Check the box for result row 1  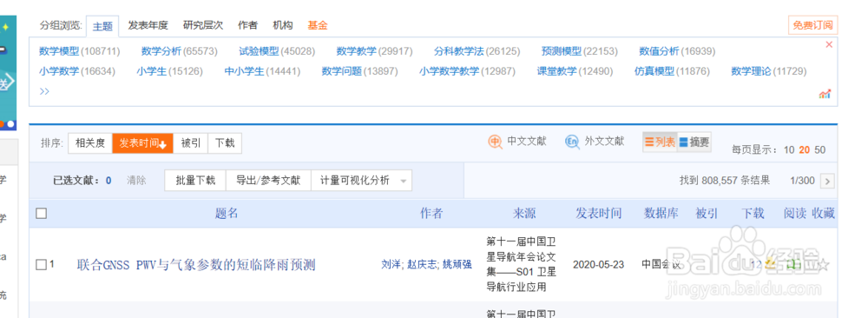(x=41, y=265)
